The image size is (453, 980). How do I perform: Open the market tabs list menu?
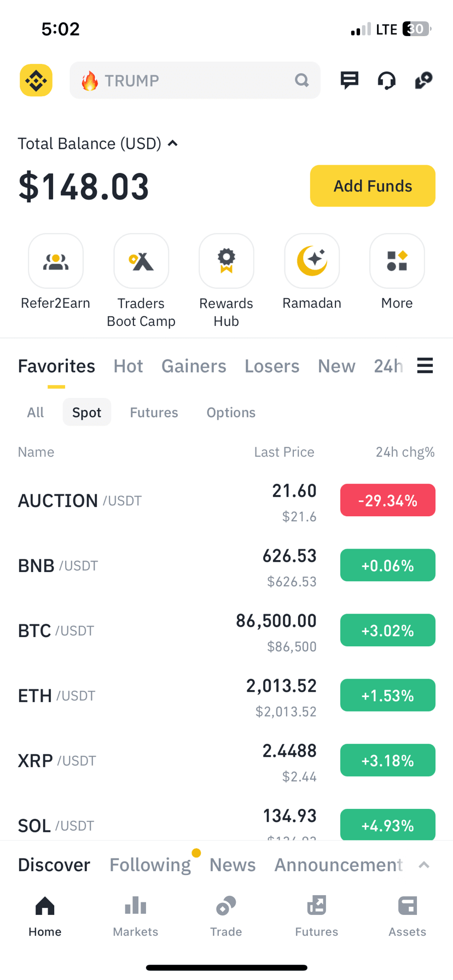[425, 365]
